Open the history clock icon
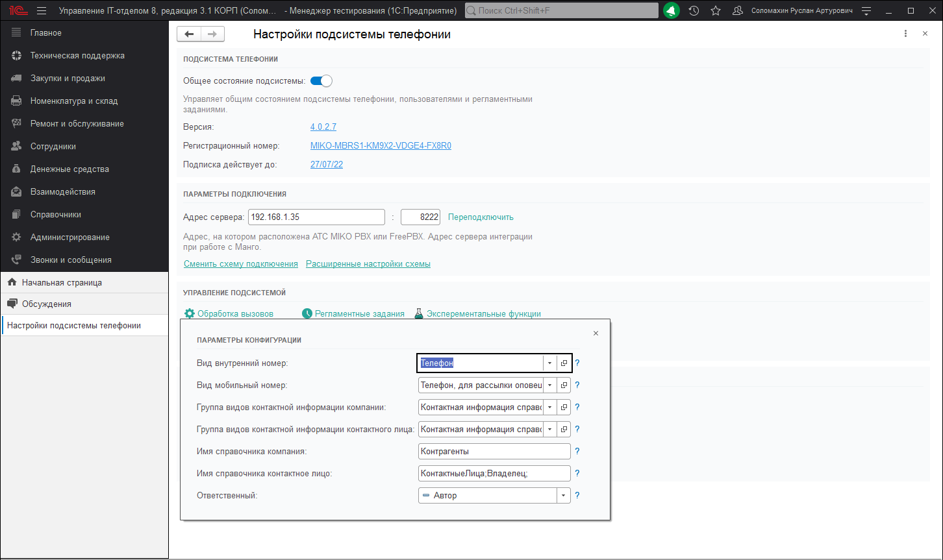Viewport: 943px width, 560px height. click(x=694, y=11)
